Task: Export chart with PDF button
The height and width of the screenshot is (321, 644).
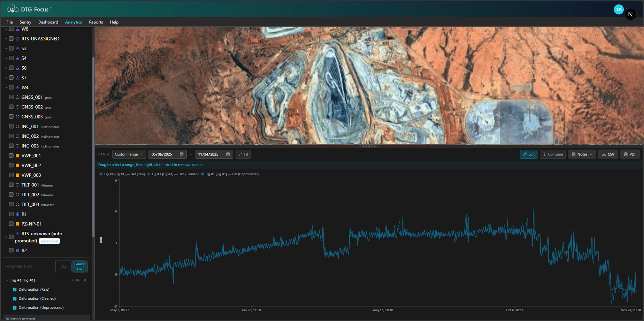Action: pyautogui.click(x=630, y=154)
